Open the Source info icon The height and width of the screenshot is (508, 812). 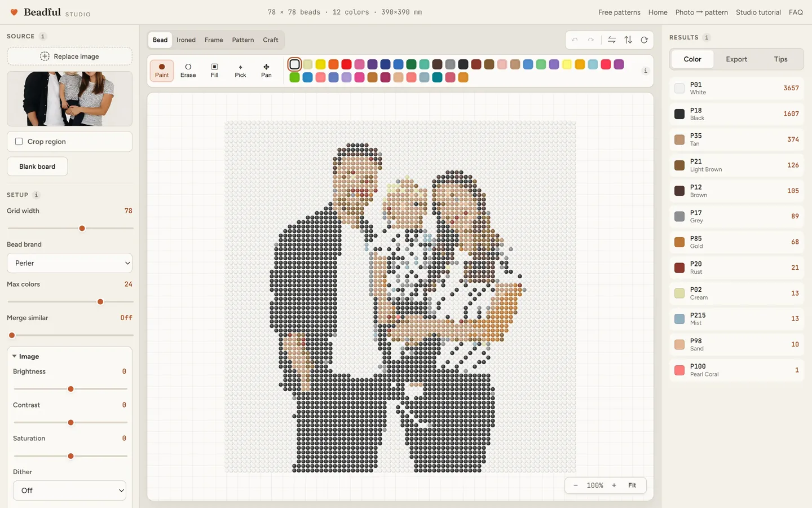click(43, 36)
